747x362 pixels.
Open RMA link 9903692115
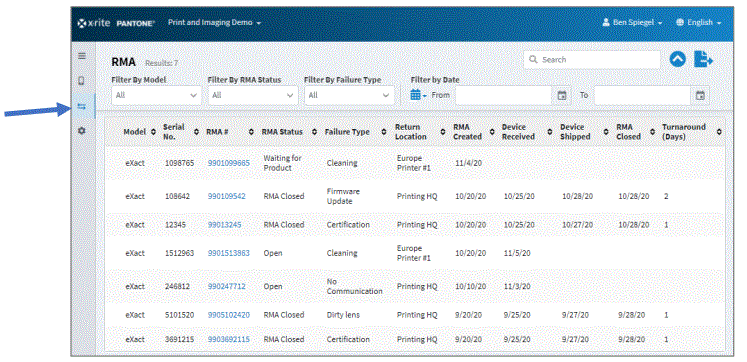tap(229, 340)
